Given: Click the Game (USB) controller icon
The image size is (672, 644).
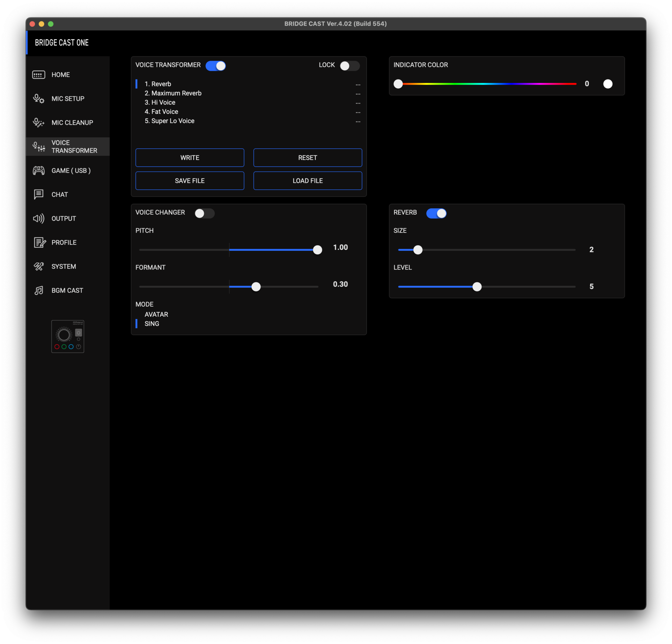Looking at the screenshot, I should [x=38, y=170].
